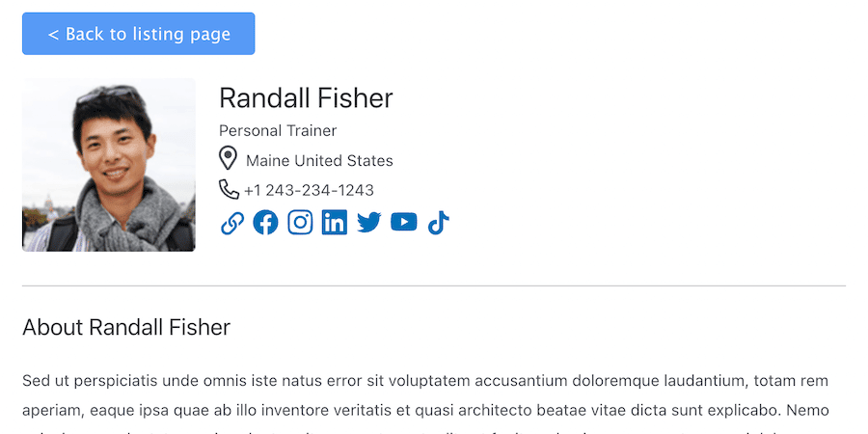Click the paragraph line starting 'aperiam, eaque ipsa'
The image size is (868, 434).
point(425,410)
